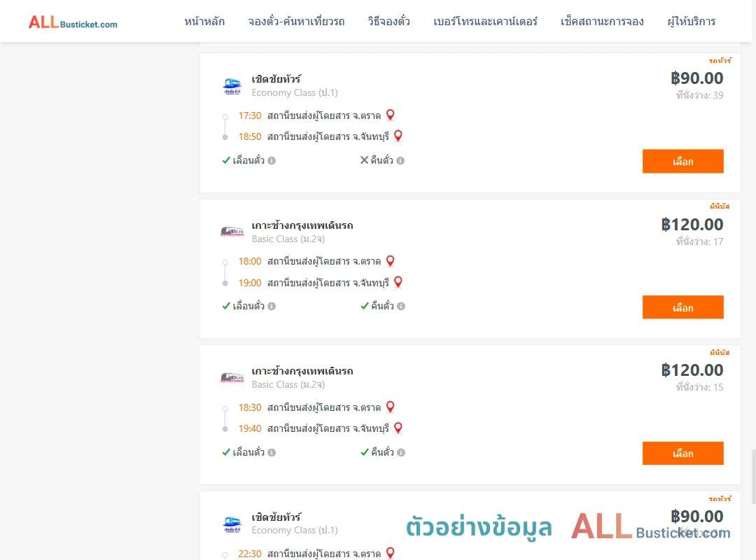Click the ฿120.00 price on the 18:00 trip
Screen dimensions: 756x560
692,224
